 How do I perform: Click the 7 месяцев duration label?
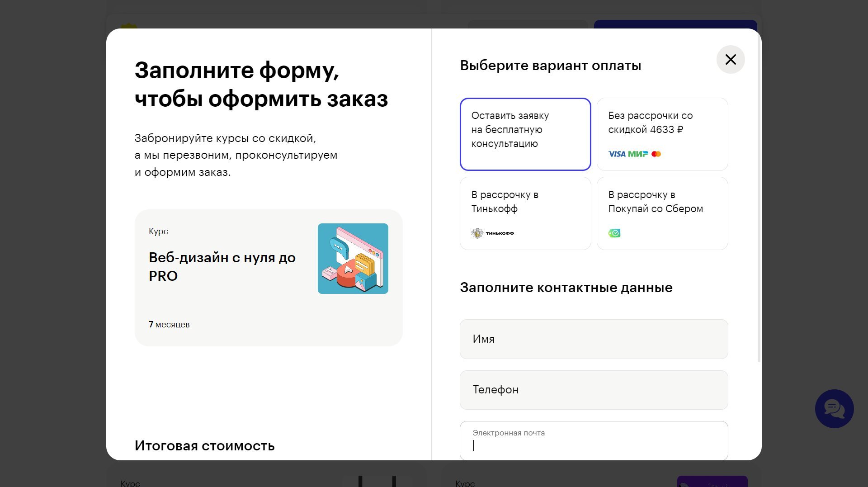click(169, 325)
